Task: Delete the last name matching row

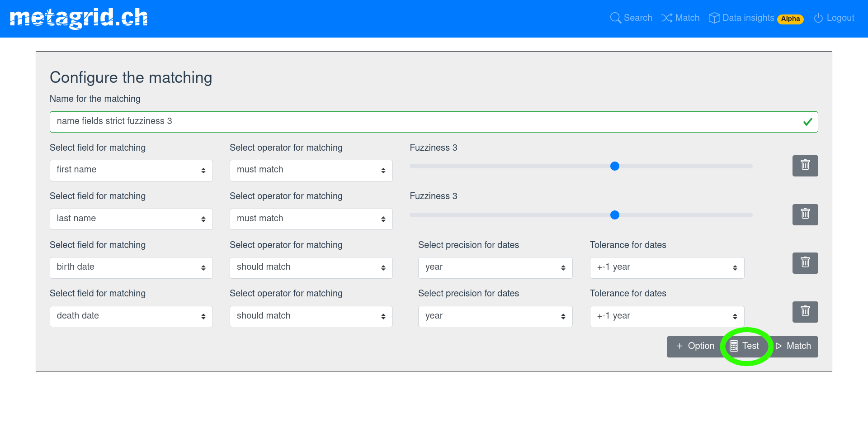Action: 805,214
